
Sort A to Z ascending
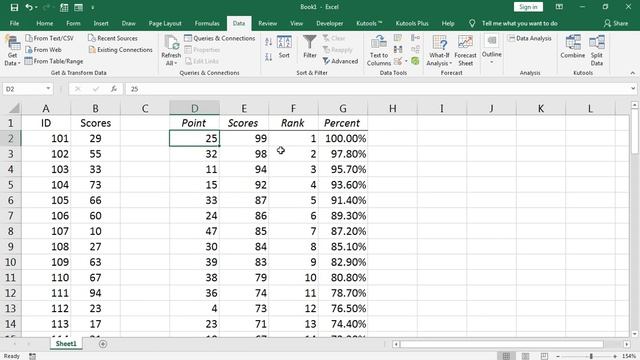269,42
